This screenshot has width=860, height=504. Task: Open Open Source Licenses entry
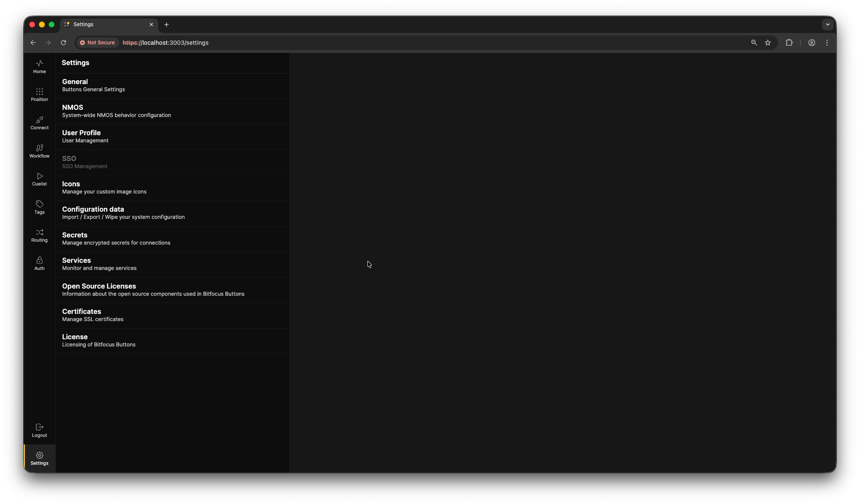pyautogui.click(x=173, y=290)
